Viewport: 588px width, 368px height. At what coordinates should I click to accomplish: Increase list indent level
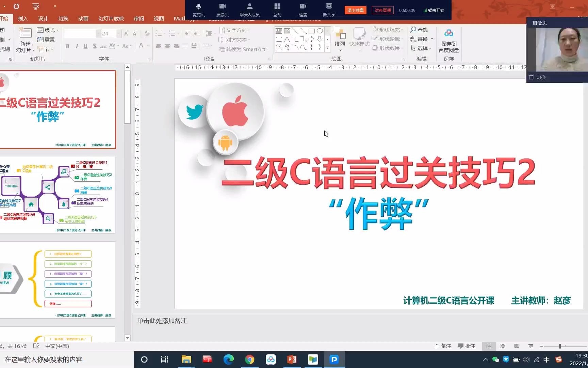tap(197, 33)
